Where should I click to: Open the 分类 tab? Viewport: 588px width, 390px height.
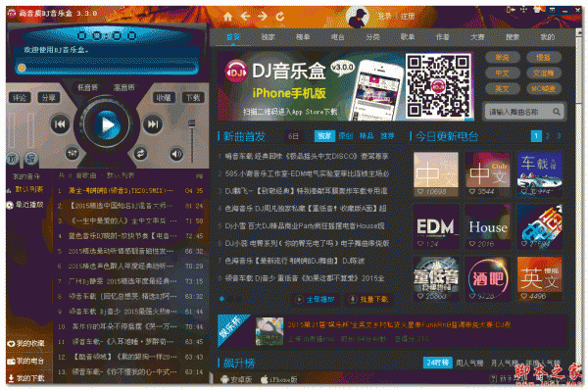pos(372,37)
